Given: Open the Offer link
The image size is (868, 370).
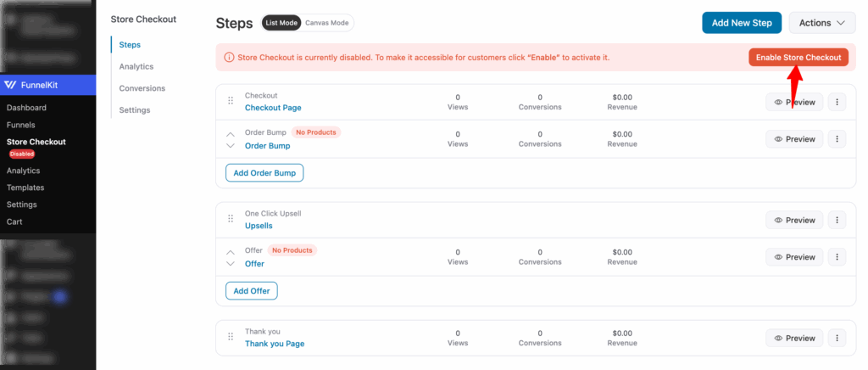Looking at the screenshot, I should tap(254, 264).
